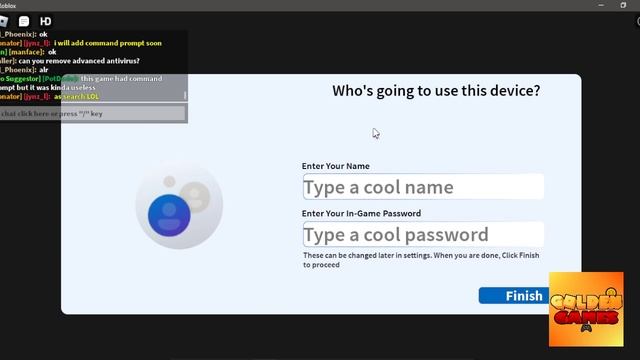Click 'Enter Your In-Game Password' label

point(361,213)
